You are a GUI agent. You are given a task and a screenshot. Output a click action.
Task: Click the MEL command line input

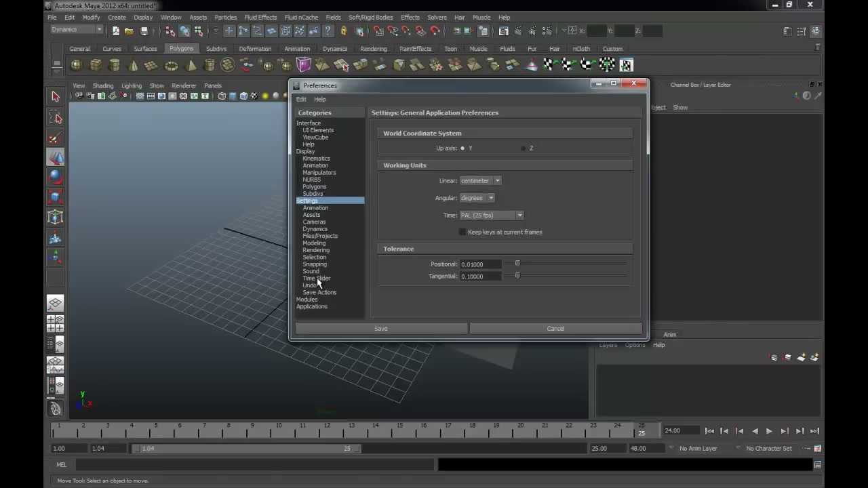254,465
